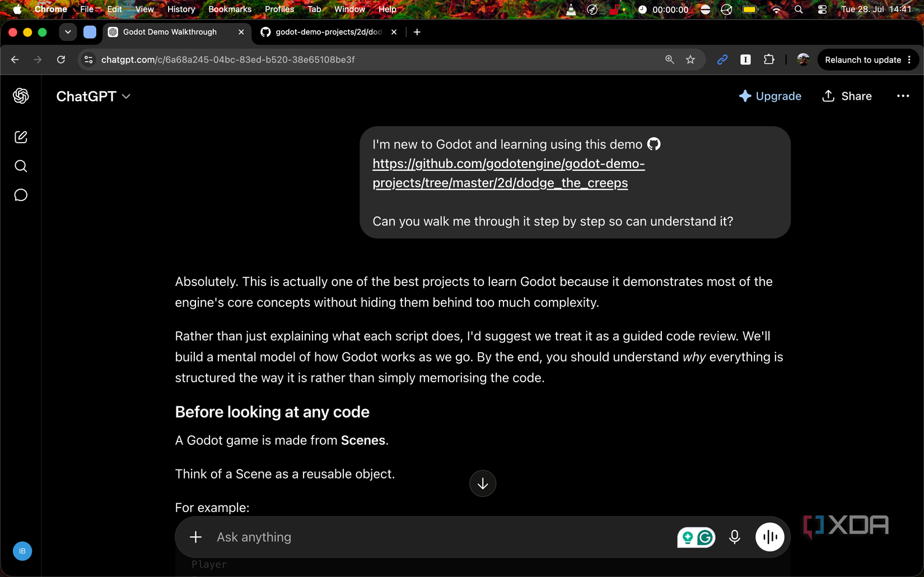Open the Extensions puzzle icon
The height and width of the screenshot is (577, 924).
point(769,59)
